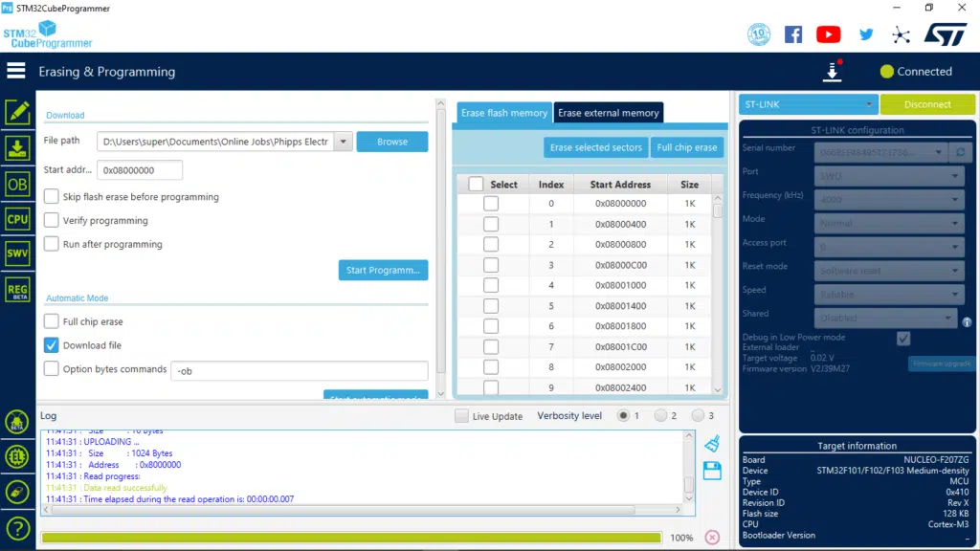Open the External Loader (EL) icon

(x=17, y=456)
